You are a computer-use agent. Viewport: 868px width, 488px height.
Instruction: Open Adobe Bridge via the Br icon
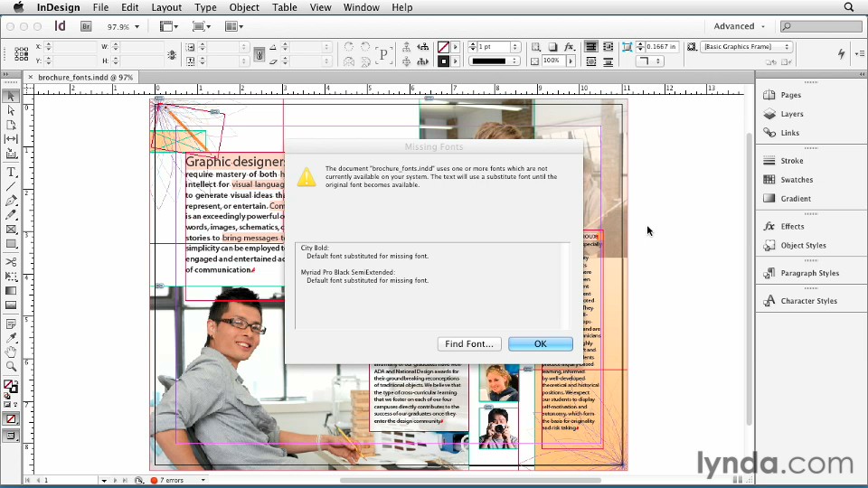coord(86,26)
